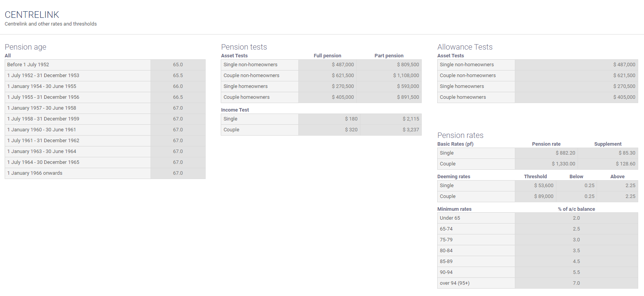The height and width of the screenshot is (296, 644).
Task: Edit the 65-74 minimum rate 2.5
Action: click(x=576, y=229)
